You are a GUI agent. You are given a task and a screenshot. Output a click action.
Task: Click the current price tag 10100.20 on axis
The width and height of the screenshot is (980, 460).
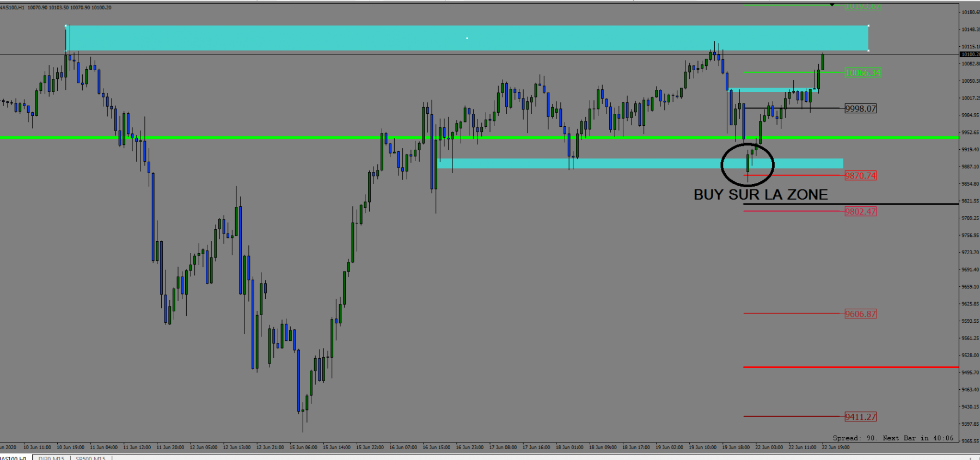click(970, 54)
